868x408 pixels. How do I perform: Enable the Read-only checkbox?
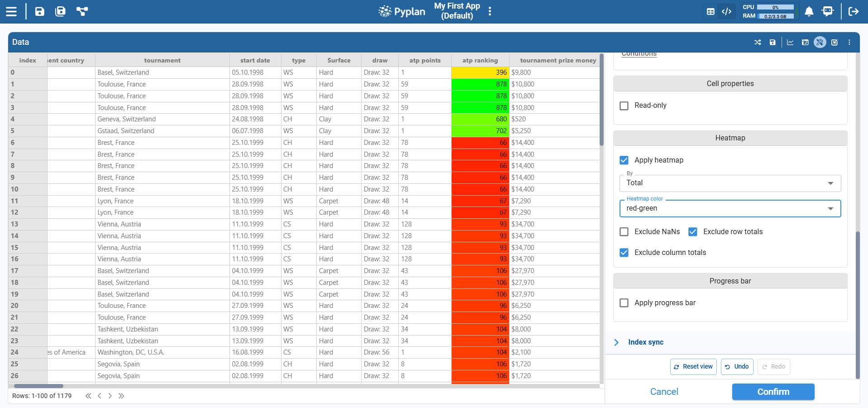pyautogui.click(x=624, y=106)
